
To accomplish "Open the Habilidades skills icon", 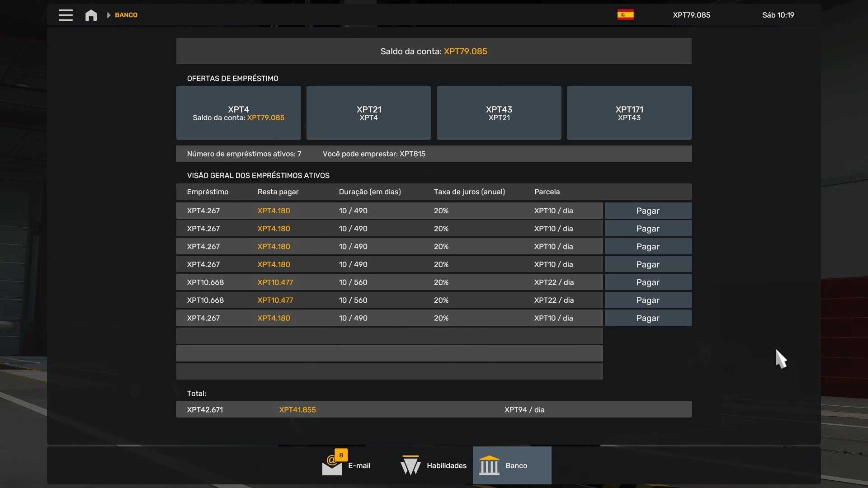I will click(410, 465).
